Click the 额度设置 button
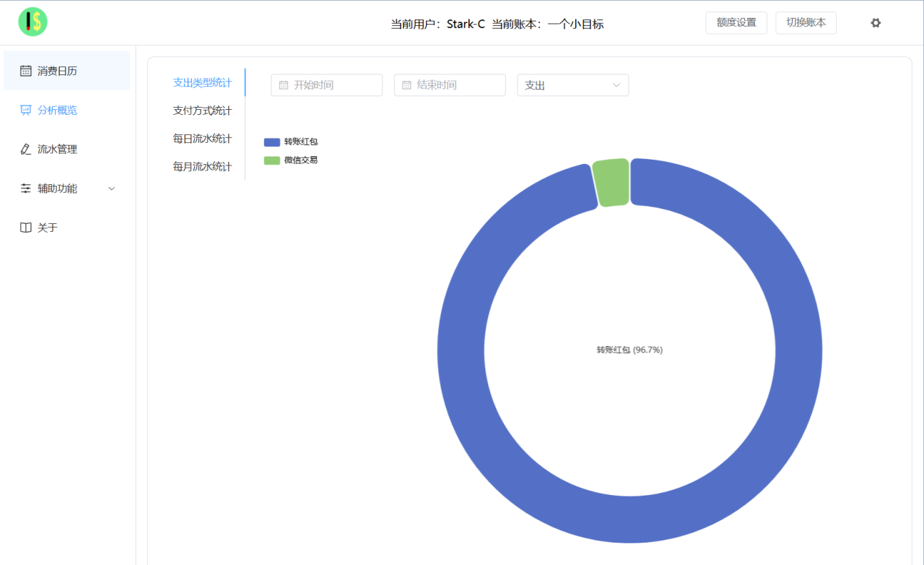 coord(736,22)
